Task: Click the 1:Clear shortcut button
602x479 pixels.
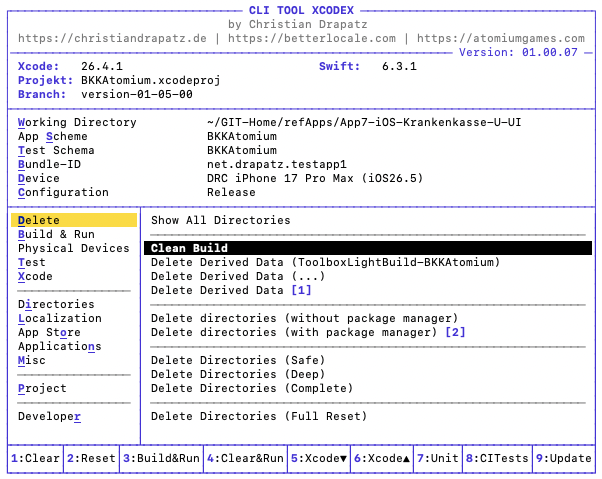Action: [x=35, y=458]
